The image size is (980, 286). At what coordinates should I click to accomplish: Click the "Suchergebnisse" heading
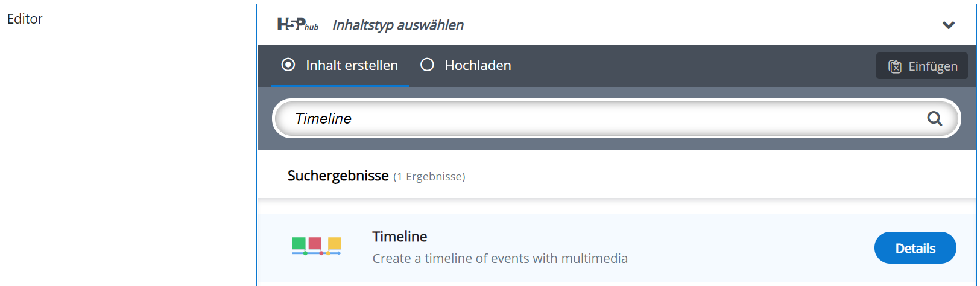(x=338, y=176)
